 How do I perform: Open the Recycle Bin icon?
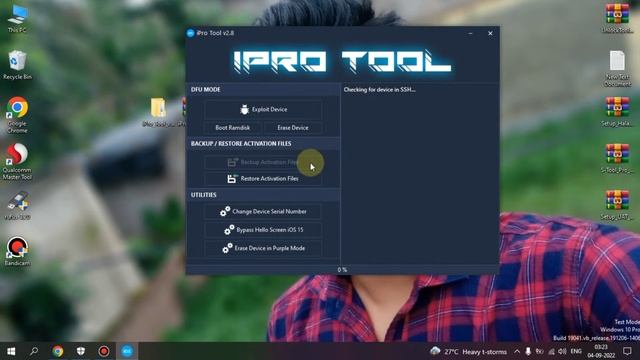pos(17,65)
